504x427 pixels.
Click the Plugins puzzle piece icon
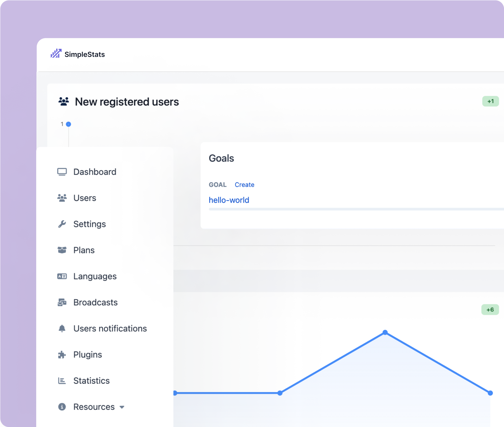pyautogui.click(x=62, y=355)
